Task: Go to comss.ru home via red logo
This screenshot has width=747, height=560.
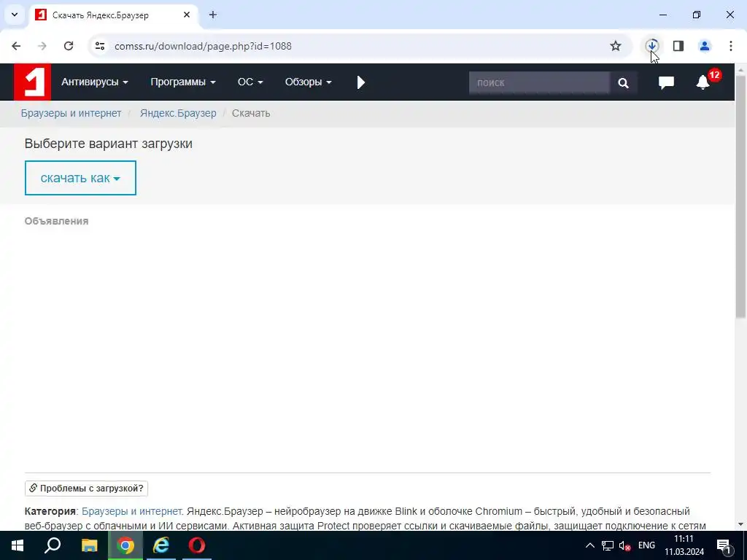Action: click(32, 82)
